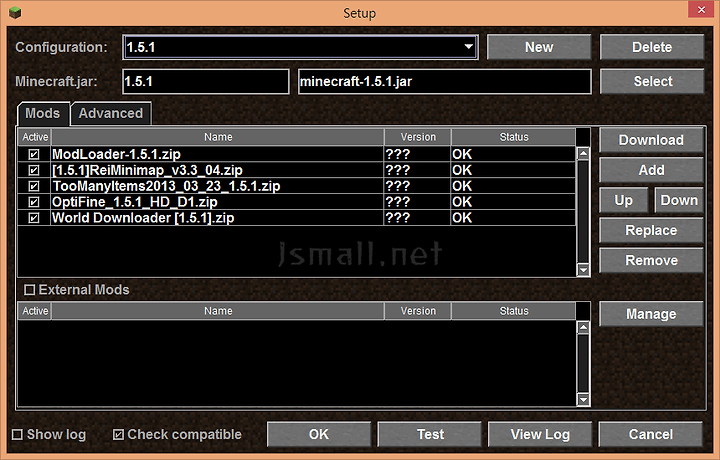Click the Manage external mods button

click(x=651, y=314)
